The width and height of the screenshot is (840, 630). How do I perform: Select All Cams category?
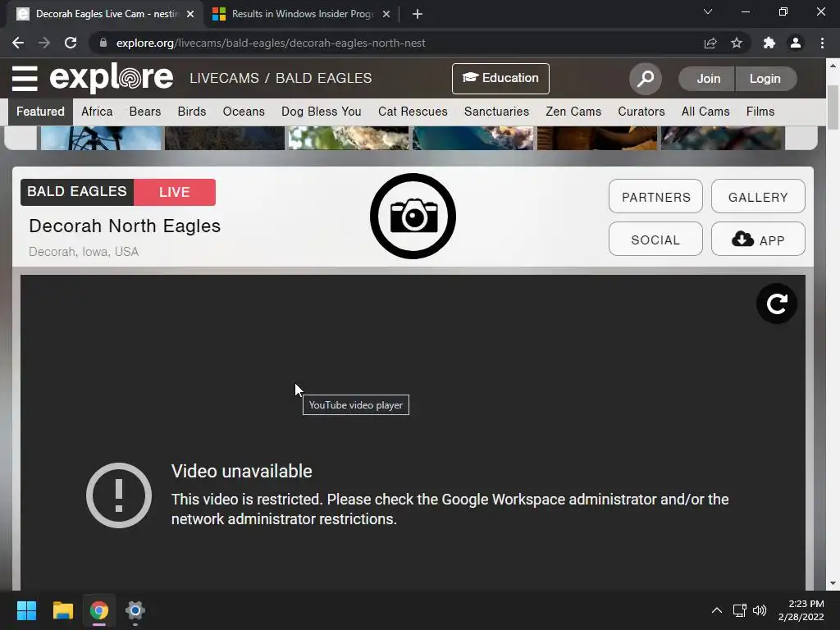705,112
